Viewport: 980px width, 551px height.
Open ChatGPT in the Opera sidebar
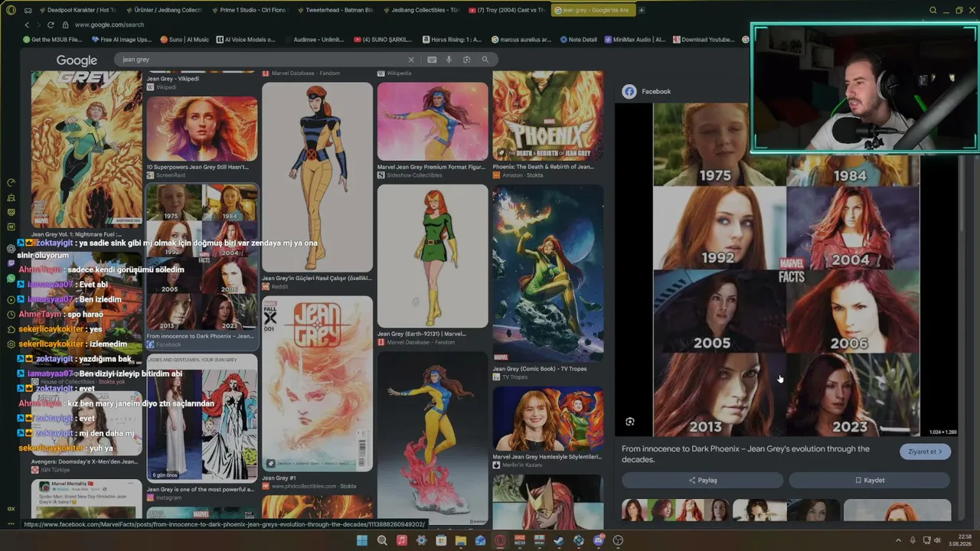11,249
